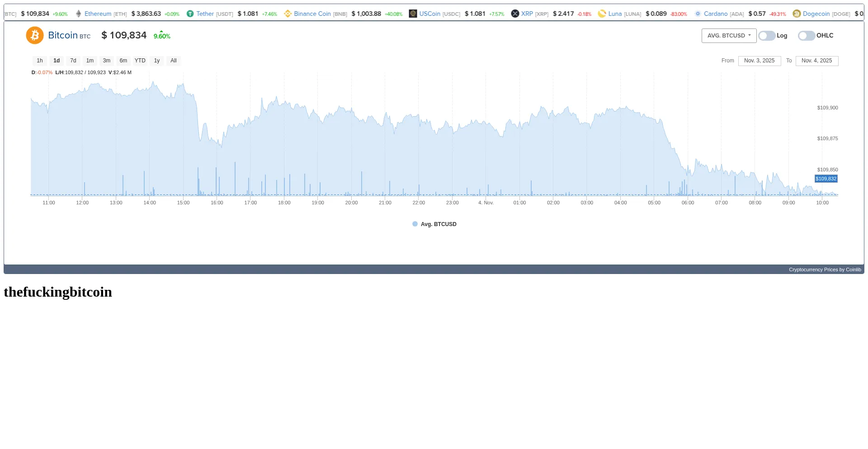Screen dimensions: 868x449
Task: Enable the Log scale toggle
Action: click(767, 36)
